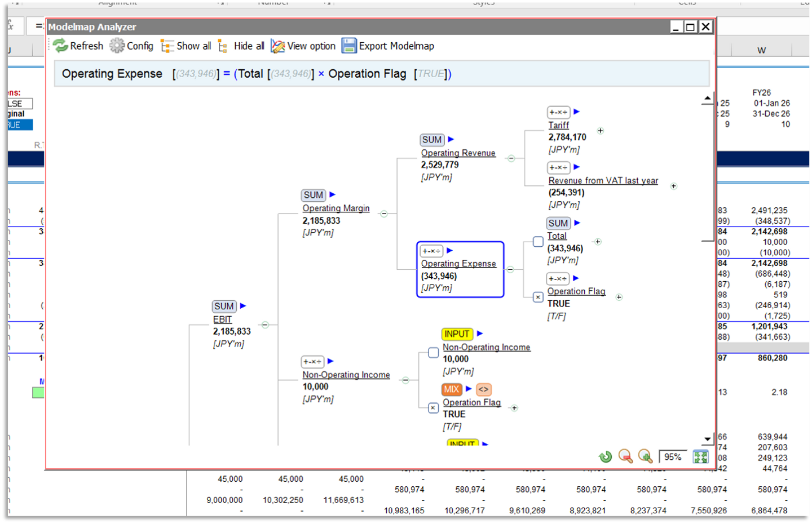The image size is (812, 524).
Task: Collapse the Operating Revenue branch
Action: [x=511, y=158]
